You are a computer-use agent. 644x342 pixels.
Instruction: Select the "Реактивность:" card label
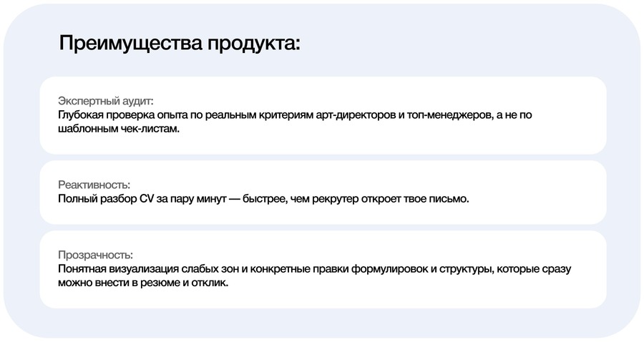pyautogui.click(x=94, y=185)
